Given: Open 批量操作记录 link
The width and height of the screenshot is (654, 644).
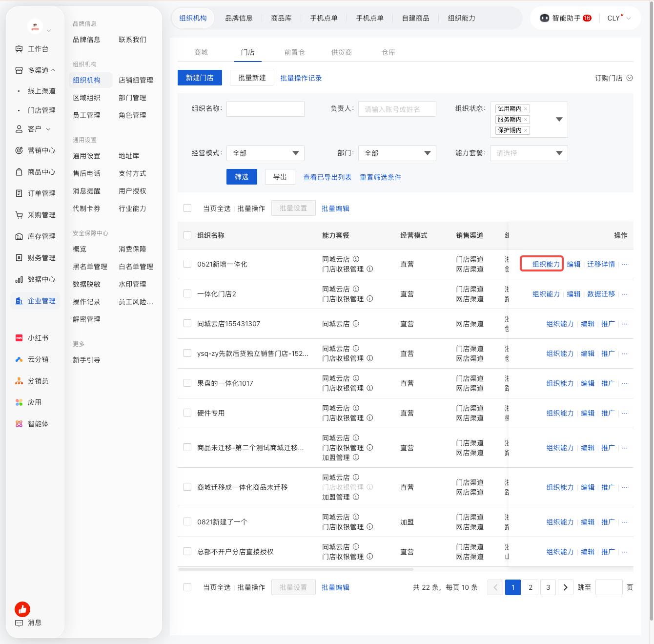Looking at the screenshot, I should pyautogui.click(x=301, y=78).
